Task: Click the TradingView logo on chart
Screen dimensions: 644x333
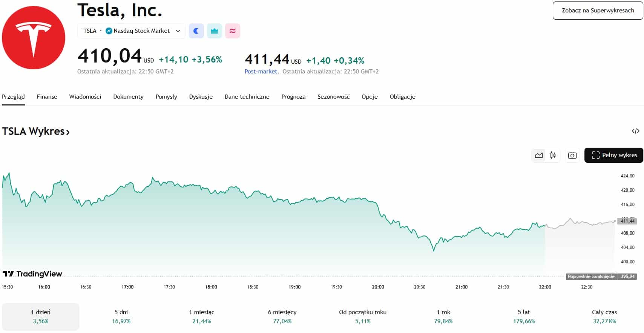Action: 32,274
